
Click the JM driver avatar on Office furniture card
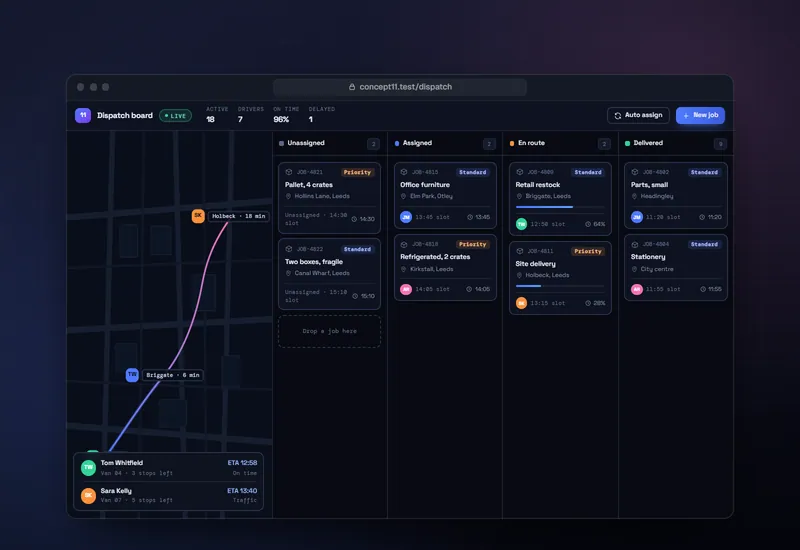click(406, 217)
